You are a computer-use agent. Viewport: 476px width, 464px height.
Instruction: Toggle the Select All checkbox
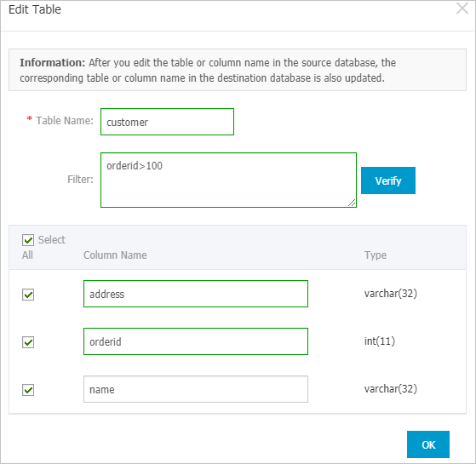(28, 240)
